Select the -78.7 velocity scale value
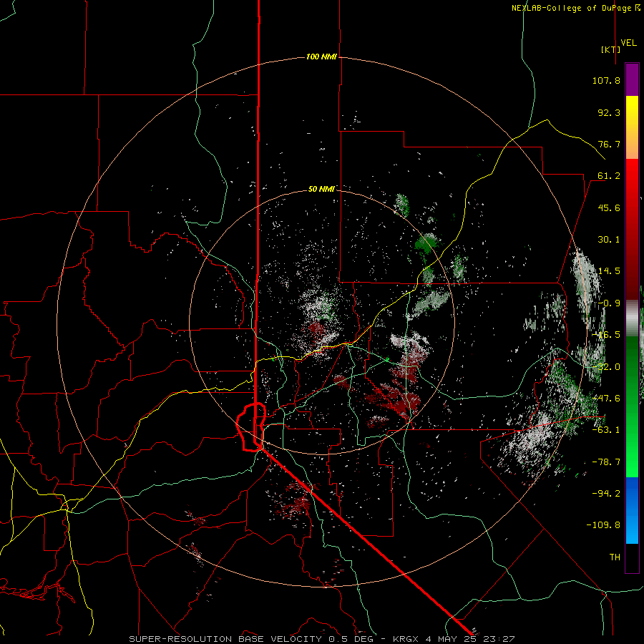The width and height of the screenshot is (644, 644). (x=606, y=462)
